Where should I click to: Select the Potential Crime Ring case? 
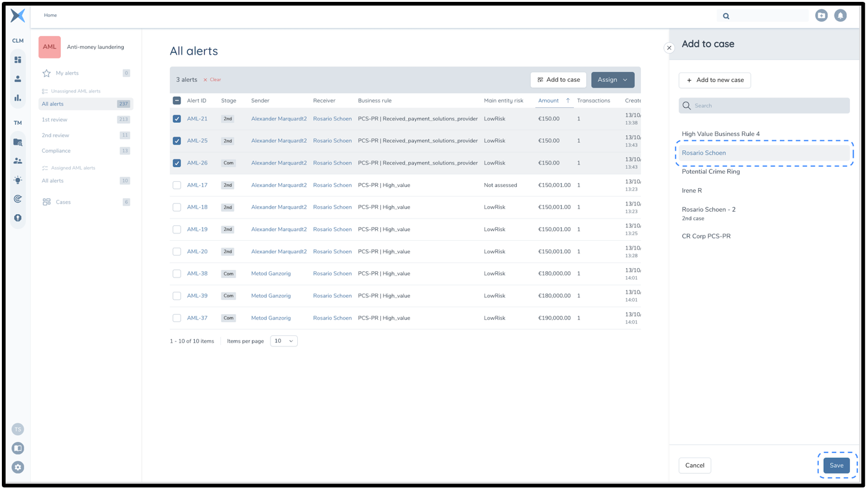[710, 172]
